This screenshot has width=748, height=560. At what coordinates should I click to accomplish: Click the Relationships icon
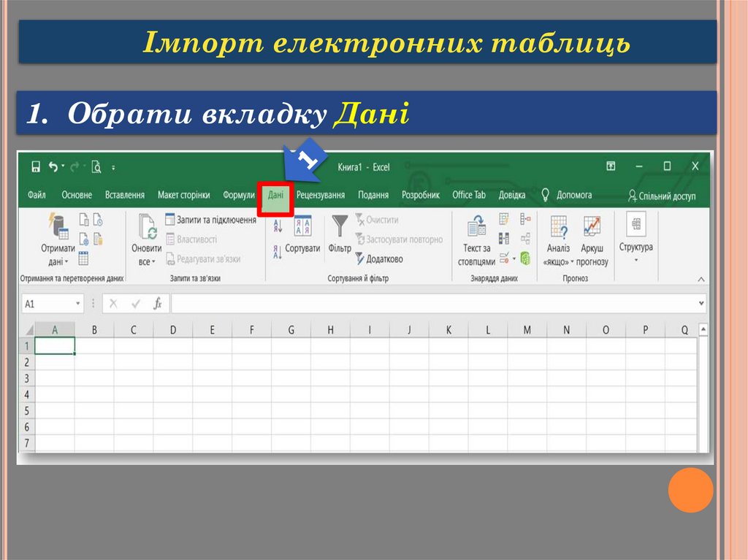pos(525,239)
